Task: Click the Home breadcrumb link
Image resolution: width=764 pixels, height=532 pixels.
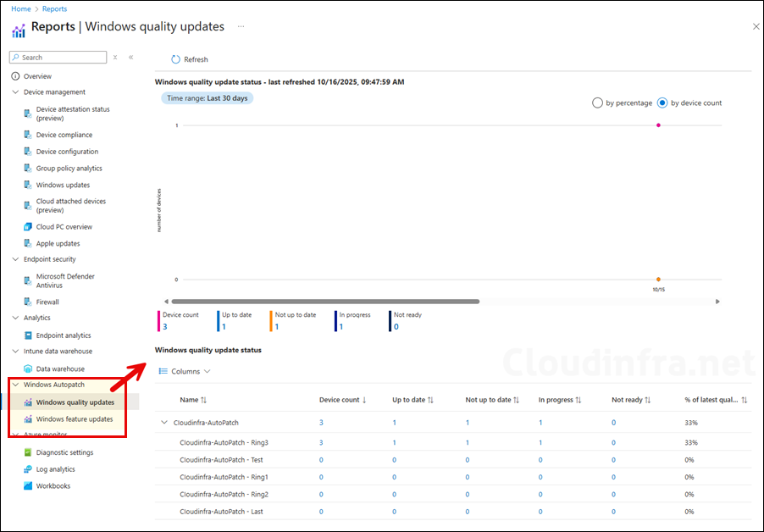Action: (x=20, y=9)
